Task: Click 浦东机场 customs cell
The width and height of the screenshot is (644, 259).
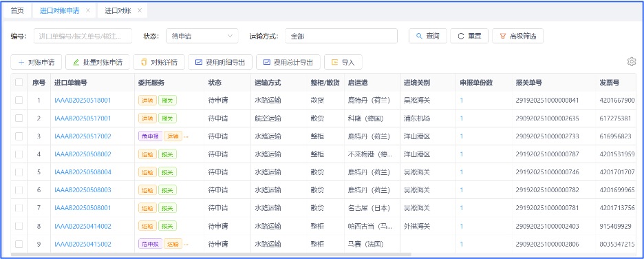Action: pos(417,118)
